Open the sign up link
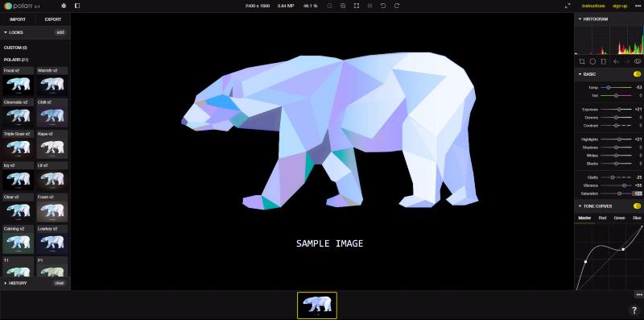 click(x=620, y=6)
